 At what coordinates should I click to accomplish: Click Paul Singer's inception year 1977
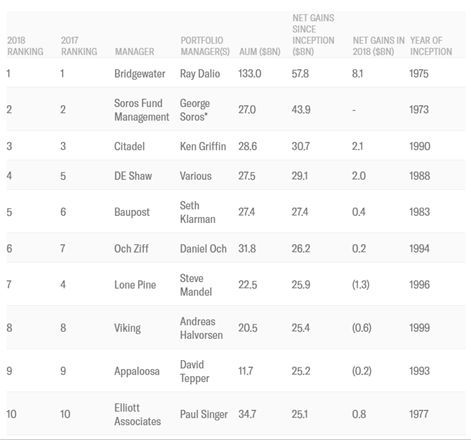419,414
